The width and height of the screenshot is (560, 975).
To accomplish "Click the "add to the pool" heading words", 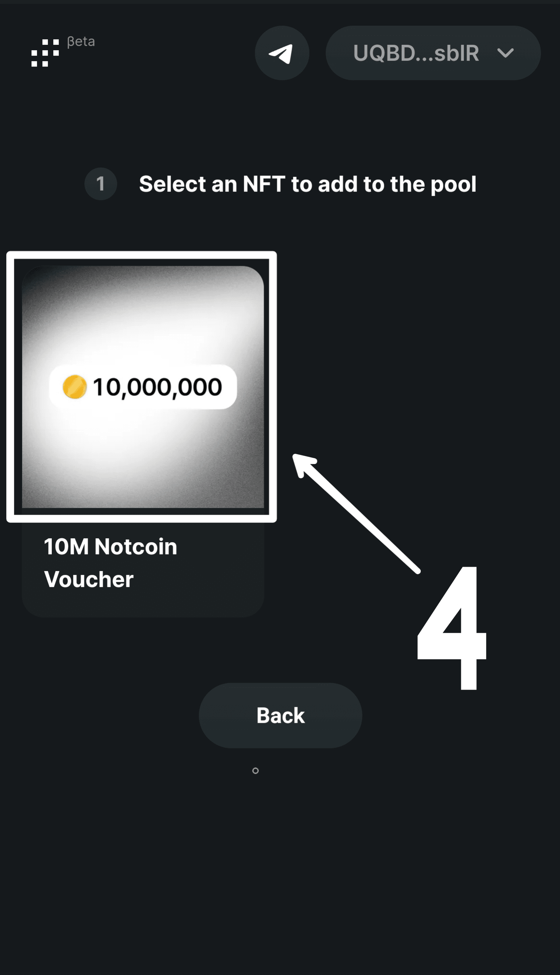I will [x=397, y=184].
